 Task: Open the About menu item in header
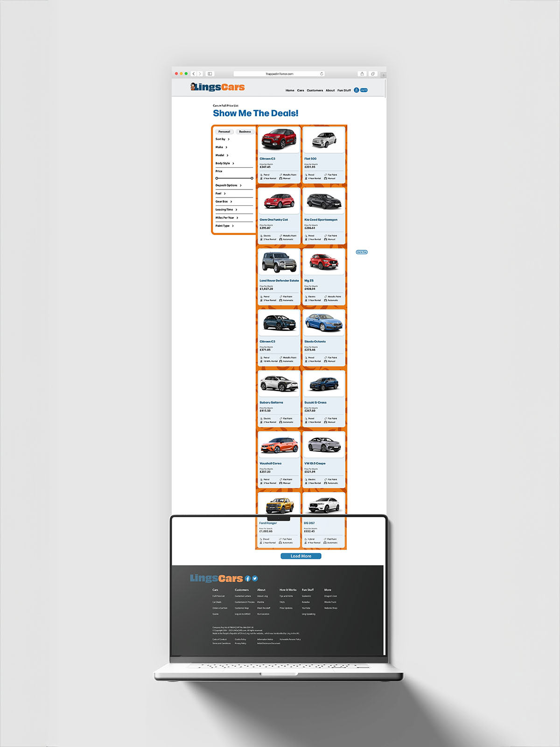pyautogui.click(x=330, y=91)
